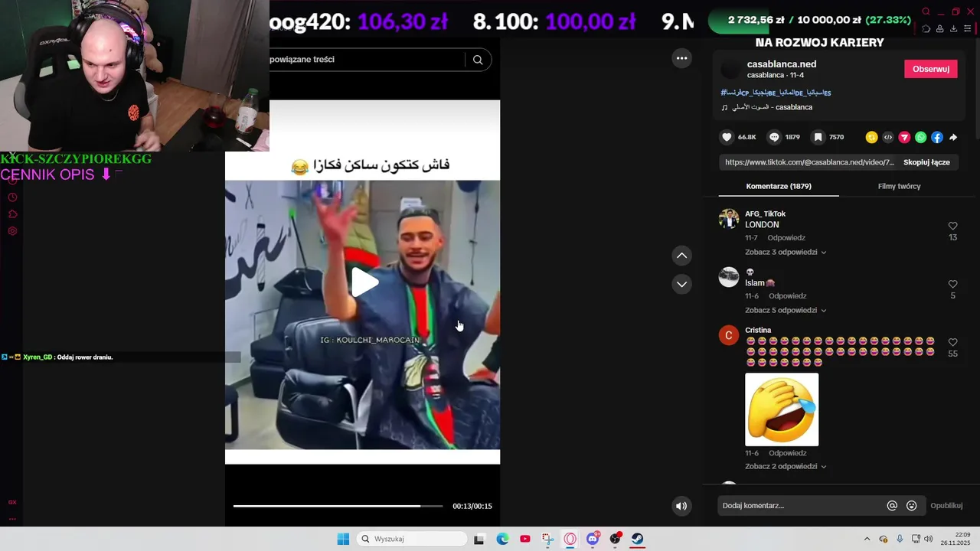Switch to the Filmy twórcy tab
Screen dimensions: 980x551
899,186
